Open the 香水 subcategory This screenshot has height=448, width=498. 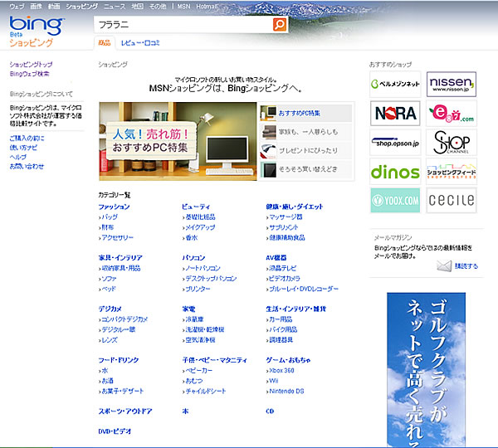coord(192,237)
